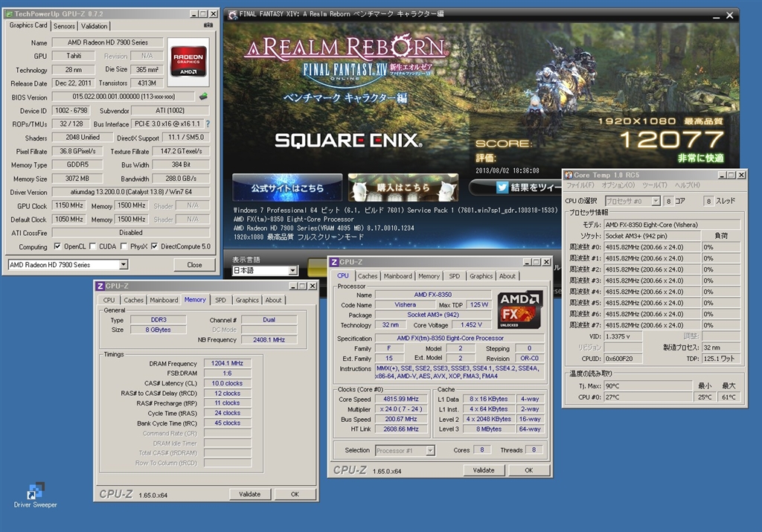
Task: Click the benchmark score 12077
Action: coord(672,141)
